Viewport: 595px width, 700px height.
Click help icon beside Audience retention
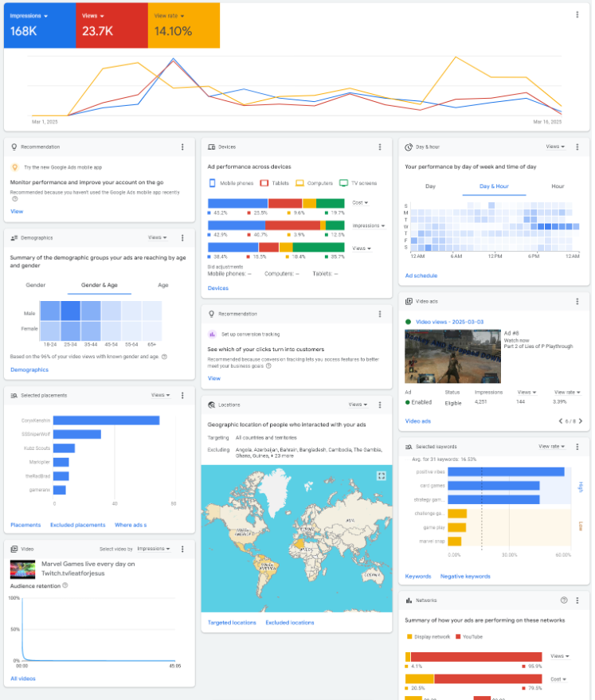[x=65, y=585]
